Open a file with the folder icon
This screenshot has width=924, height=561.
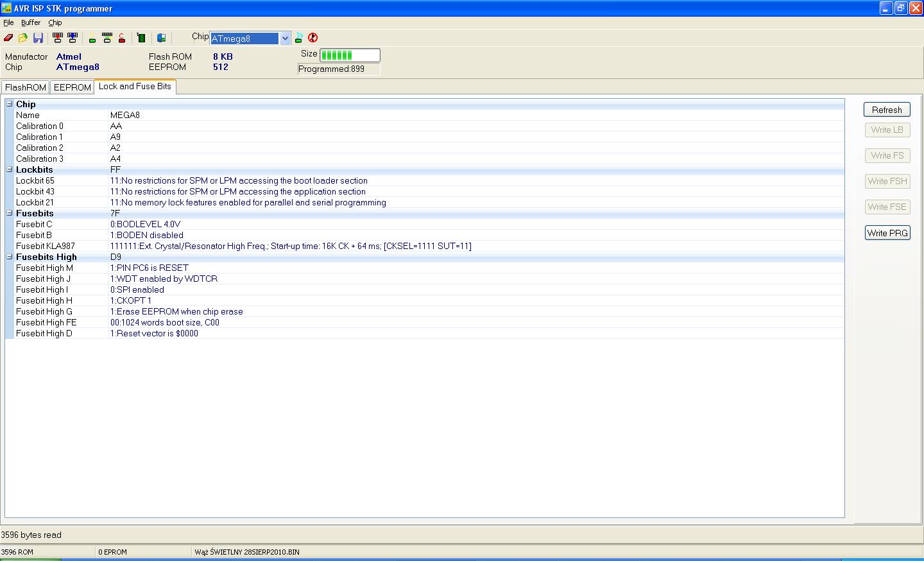[23, 38]
